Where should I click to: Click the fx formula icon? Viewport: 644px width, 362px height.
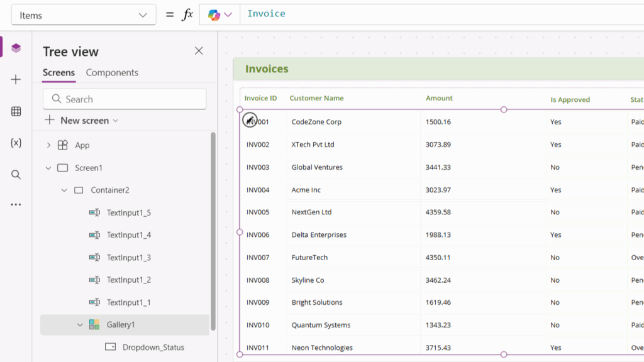pos(187,15)
